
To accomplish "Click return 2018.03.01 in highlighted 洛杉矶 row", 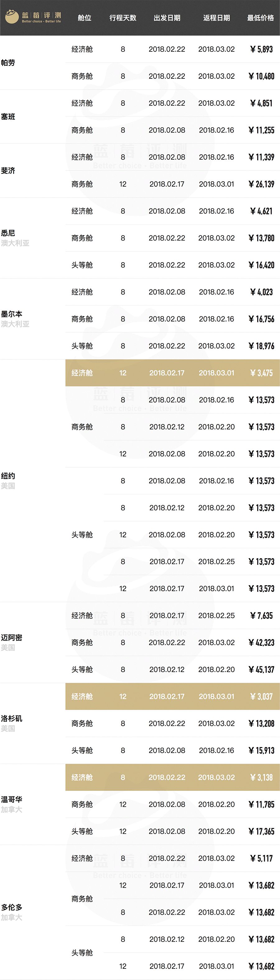I will 217,697.
